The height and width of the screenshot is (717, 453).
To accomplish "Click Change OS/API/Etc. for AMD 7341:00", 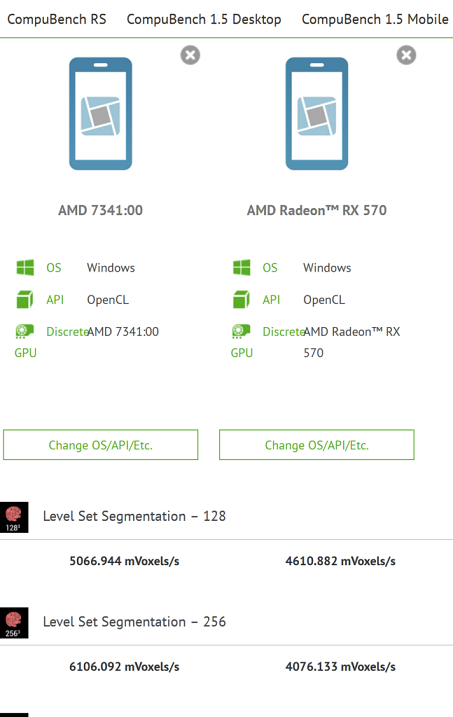I will tap(101, 444).
